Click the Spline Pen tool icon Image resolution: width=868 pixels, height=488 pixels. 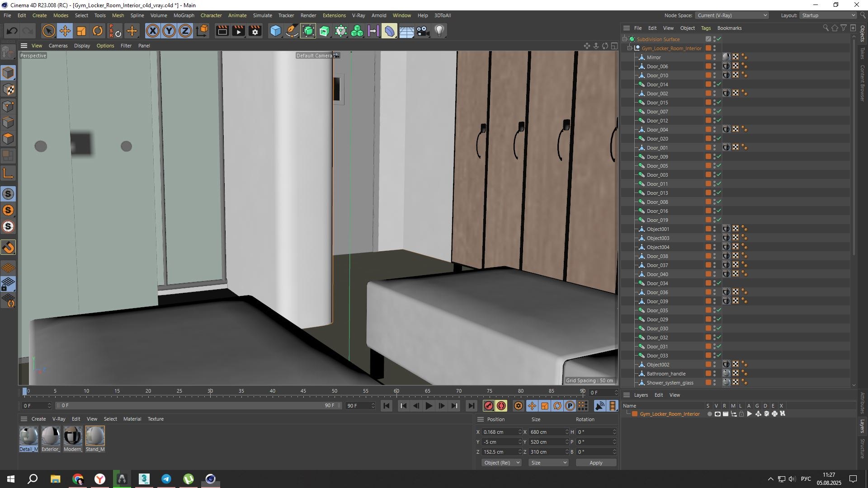(x=292, y=31)
